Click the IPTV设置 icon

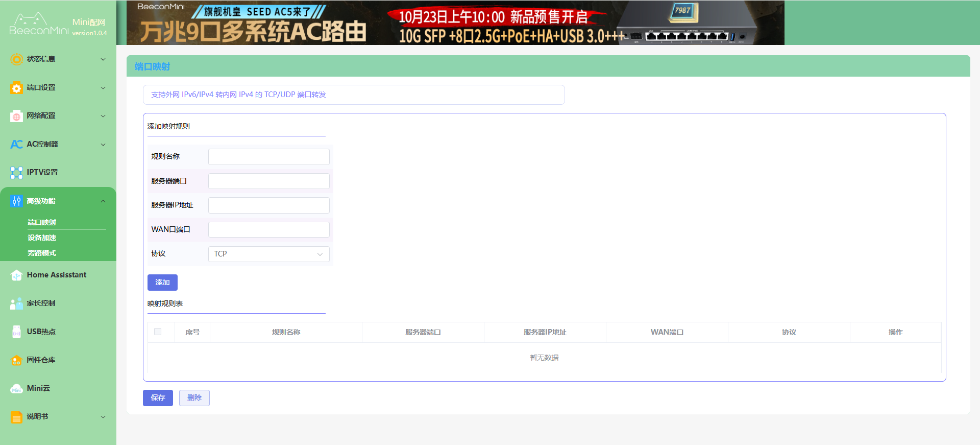[x=16, y=173]
